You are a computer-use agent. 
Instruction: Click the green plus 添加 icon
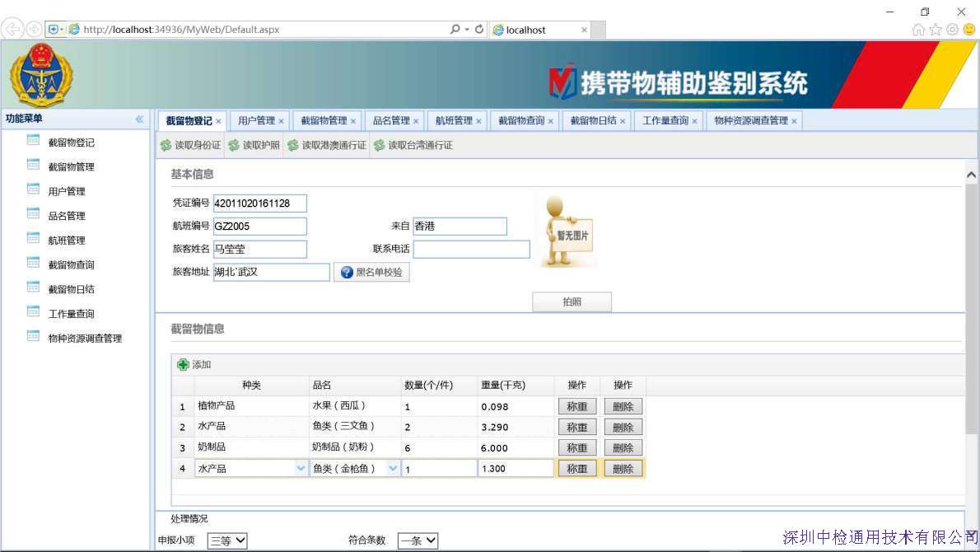tap(183, 364)
